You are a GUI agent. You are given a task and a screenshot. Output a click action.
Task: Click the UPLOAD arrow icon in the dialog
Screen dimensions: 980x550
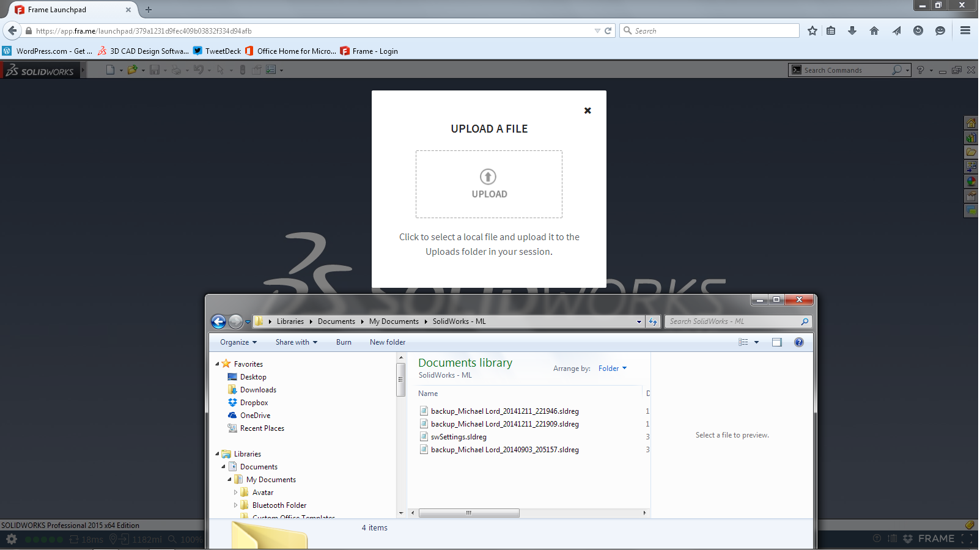(488, 177)
